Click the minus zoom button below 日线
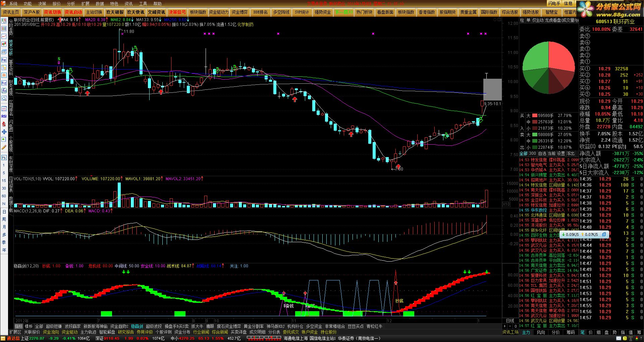 point(510,326)
